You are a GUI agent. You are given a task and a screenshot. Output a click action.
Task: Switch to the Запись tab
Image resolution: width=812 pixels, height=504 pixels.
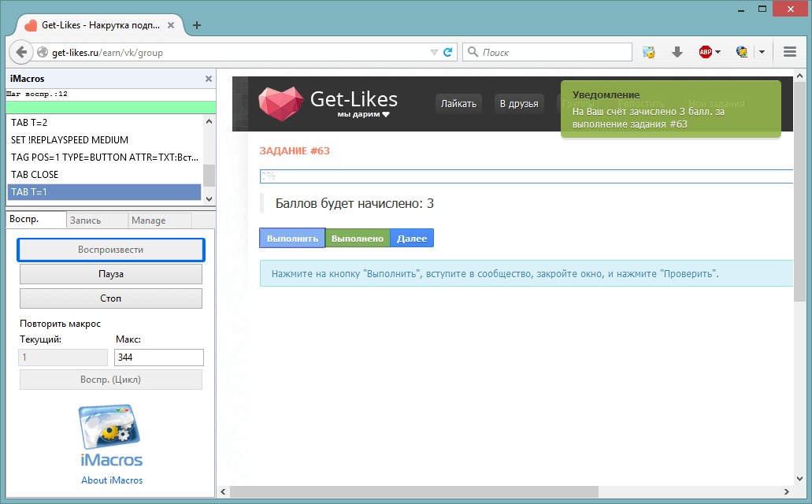(x=98, y=220)
